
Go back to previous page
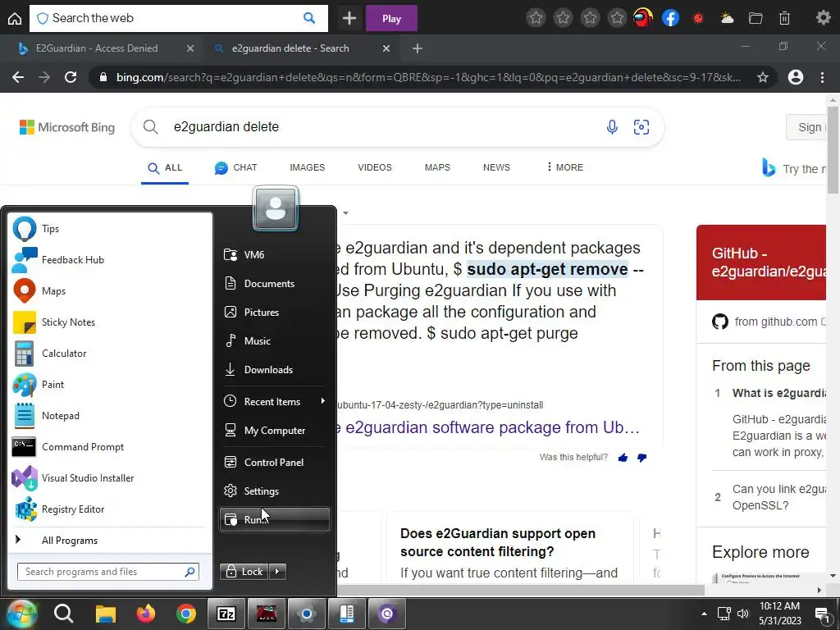coord(18,77)
